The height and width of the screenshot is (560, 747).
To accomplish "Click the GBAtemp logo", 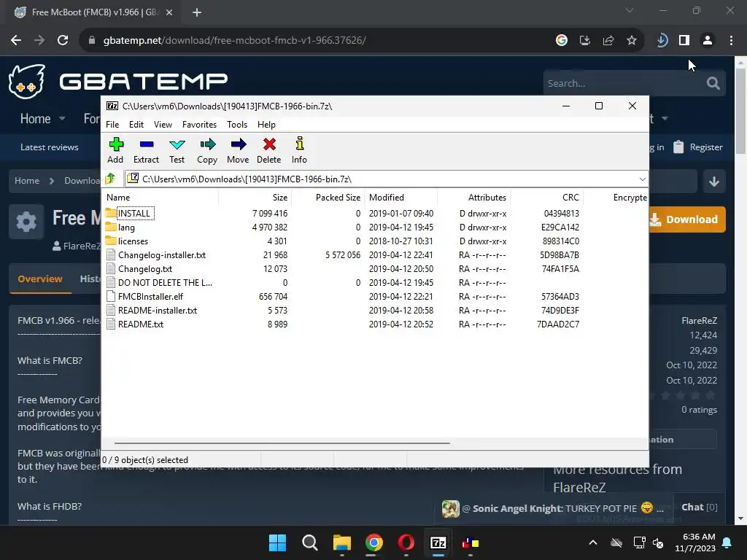I will click(x=117, y=81).
